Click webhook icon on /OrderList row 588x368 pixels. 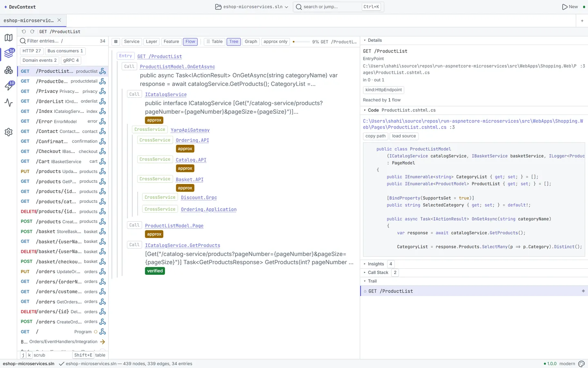coord(102,101)
